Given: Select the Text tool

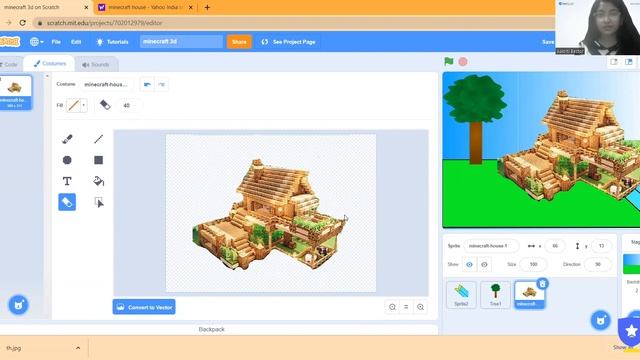Looking at the screenshot, I should click(67, 181).
